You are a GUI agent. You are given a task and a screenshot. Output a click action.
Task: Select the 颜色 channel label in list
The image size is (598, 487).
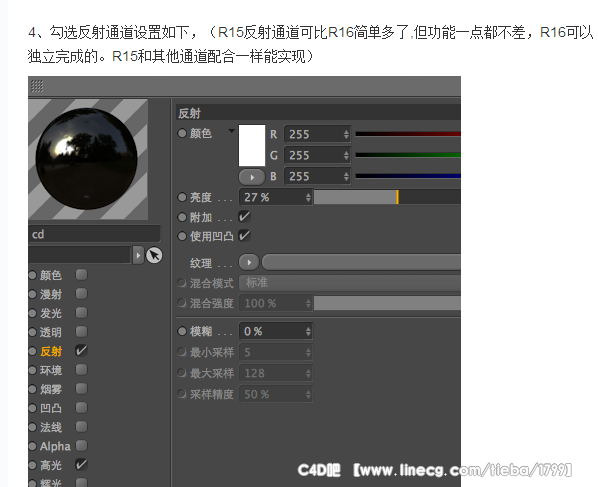pos(51,275)
